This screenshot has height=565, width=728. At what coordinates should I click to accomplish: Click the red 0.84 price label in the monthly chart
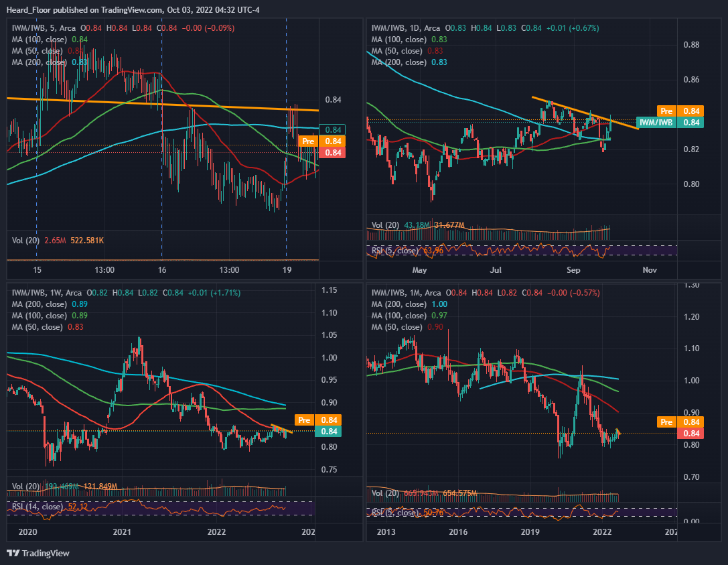(x=691, y=433)
